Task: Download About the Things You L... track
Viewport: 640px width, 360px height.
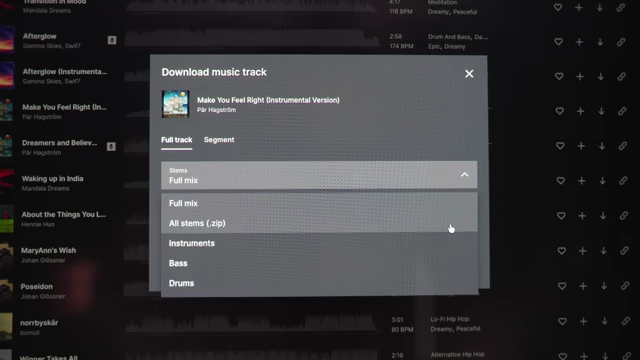Action: point(603,216)
